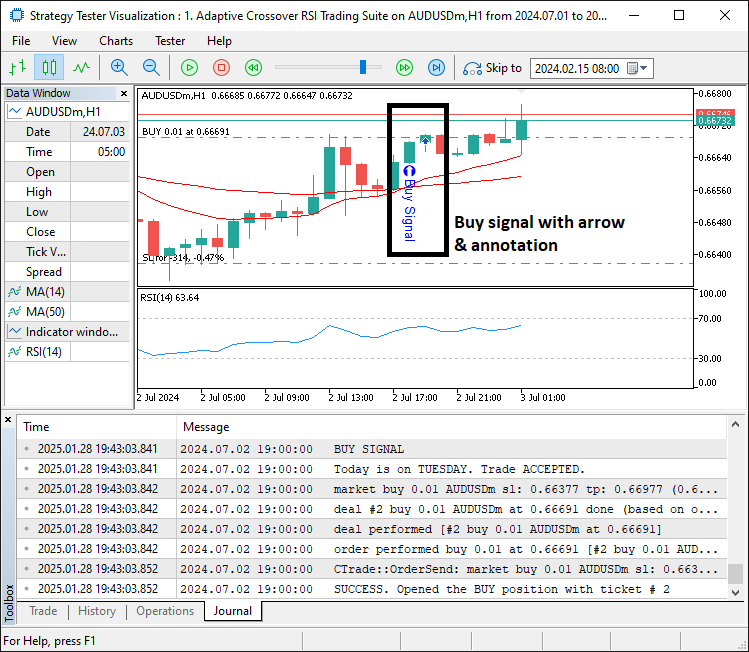Click the skip date field 2024.02.15 08:00
Screen dimensions: 749x652
point(577,69)
